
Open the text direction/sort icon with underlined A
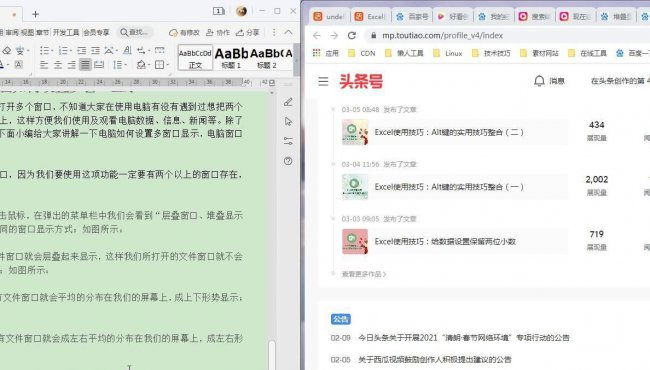[128, 51]
